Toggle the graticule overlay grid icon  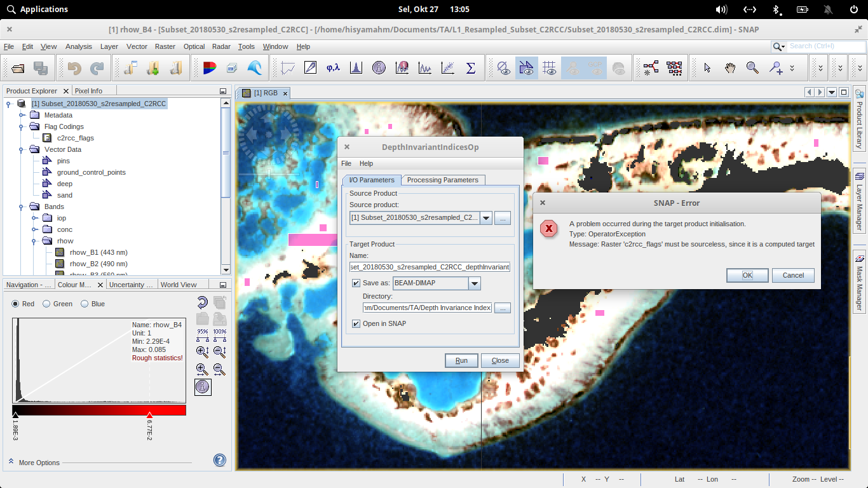[550, 68]
